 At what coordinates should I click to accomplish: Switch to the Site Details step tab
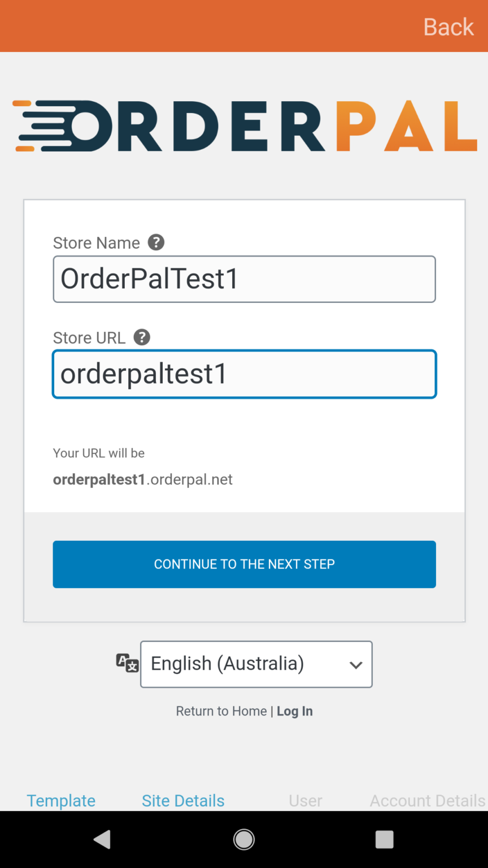(183, 801)
